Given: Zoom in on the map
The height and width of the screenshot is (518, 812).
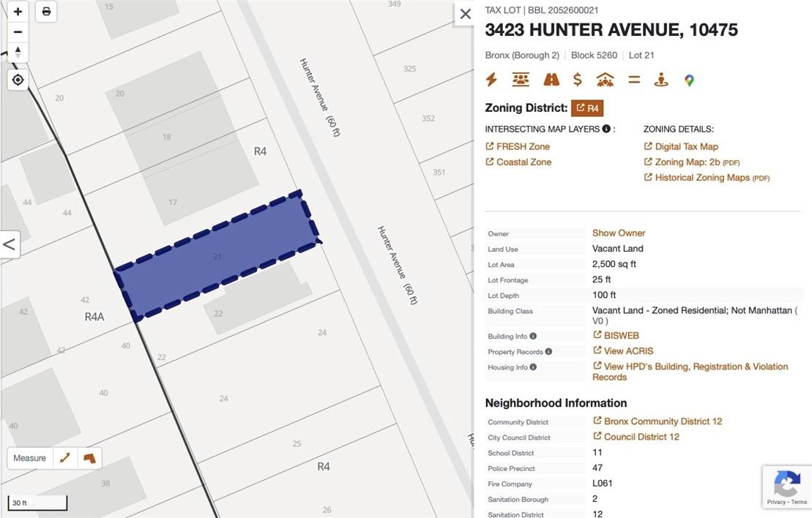Looking at the screenshot, I should coord(17,12).
